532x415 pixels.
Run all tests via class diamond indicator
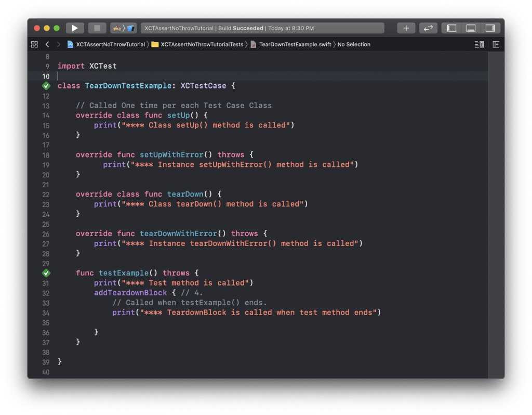click(46, 85)
